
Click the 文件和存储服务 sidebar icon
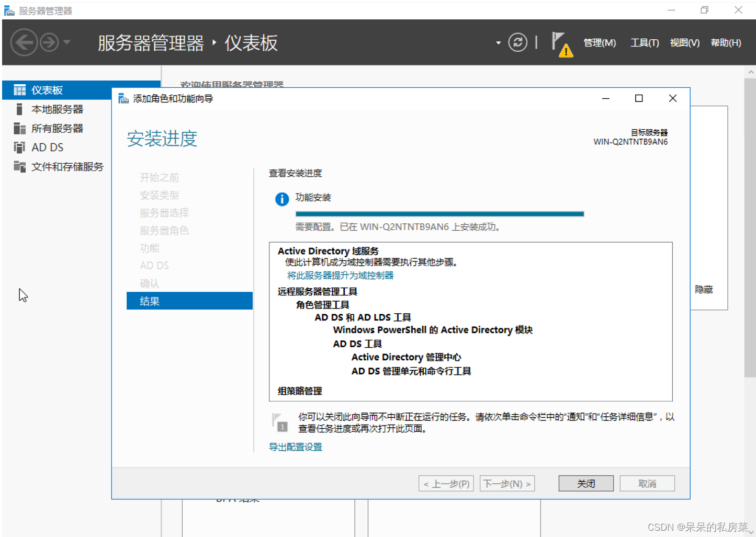point(19,167)
